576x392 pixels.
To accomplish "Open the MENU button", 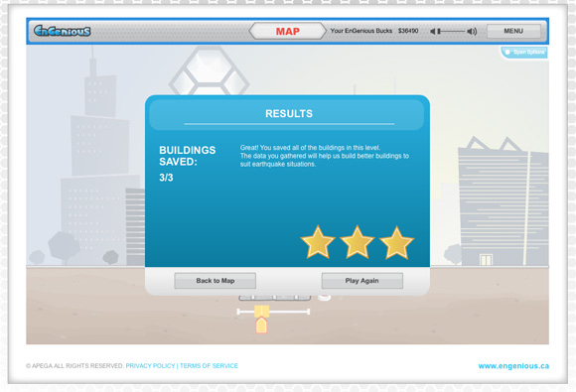I will click(513, 31).
